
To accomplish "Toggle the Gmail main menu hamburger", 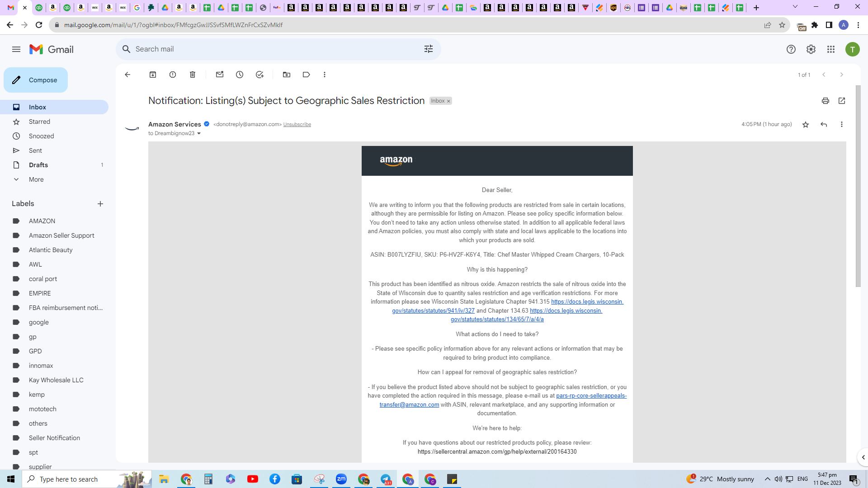I will (16, 49).
